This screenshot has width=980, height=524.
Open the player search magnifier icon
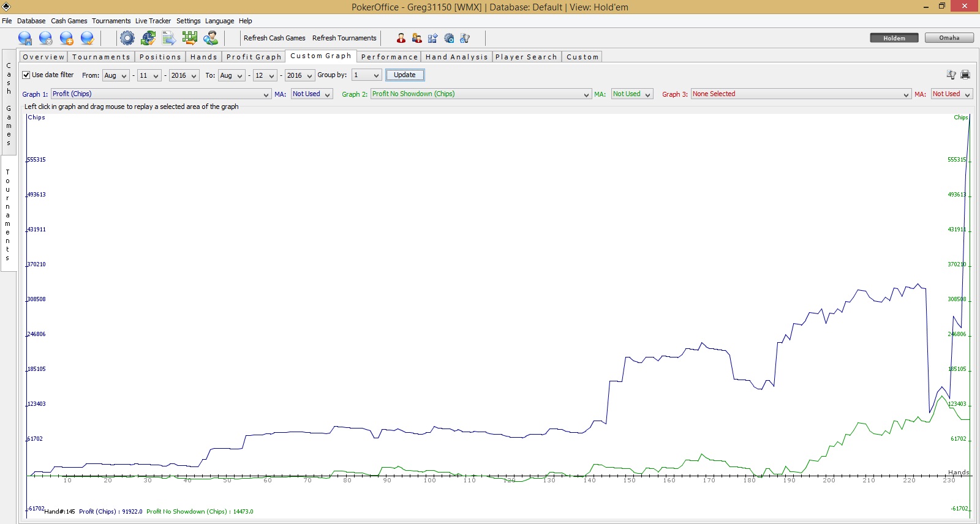coord(211,38)
